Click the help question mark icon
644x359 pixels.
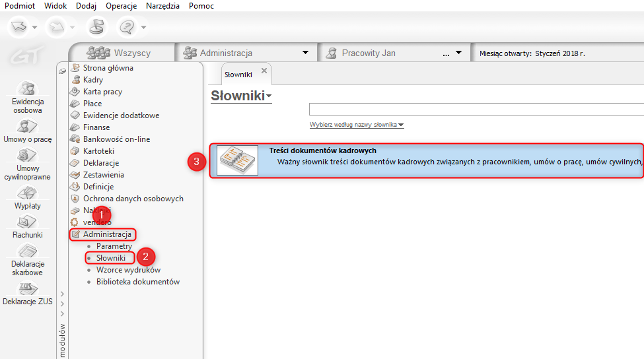pos(127,27)
